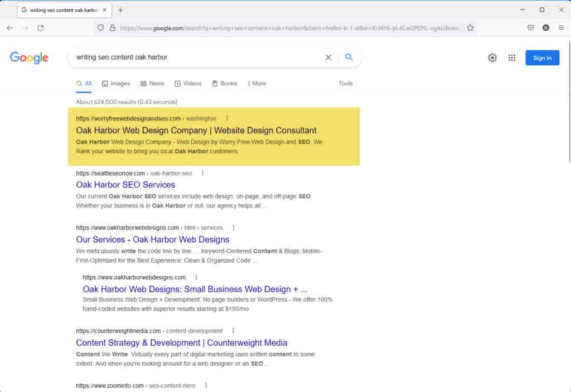Open 'Oak Harbor SEO Services' link
Image resolution: width=571 pixels, height=392 pixels.
[x=125, y=185]
